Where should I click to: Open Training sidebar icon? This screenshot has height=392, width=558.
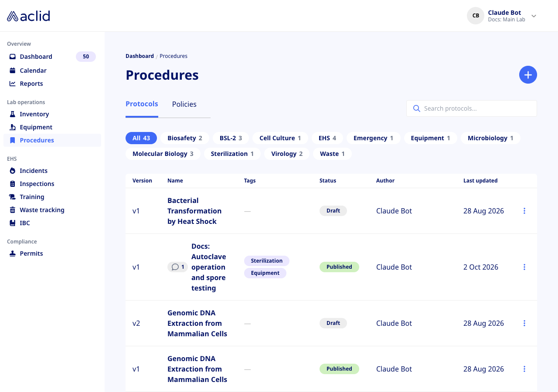[13, 197]
